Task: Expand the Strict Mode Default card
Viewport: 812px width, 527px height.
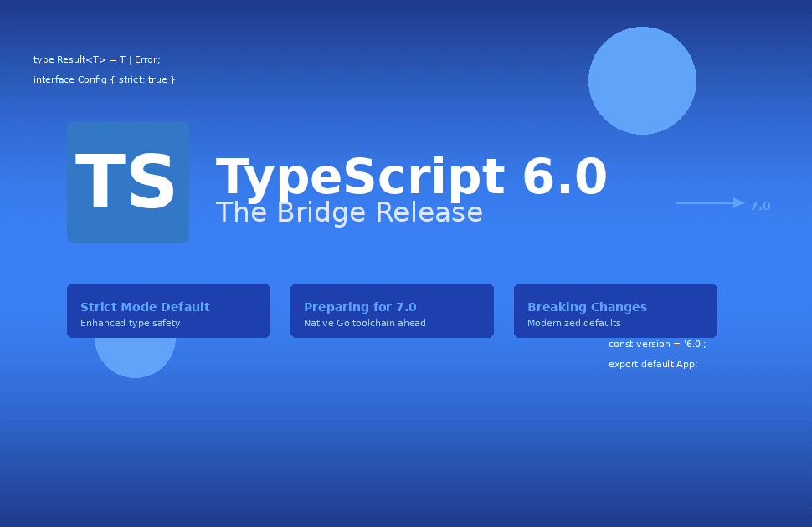Action: [x=167, y=310]
